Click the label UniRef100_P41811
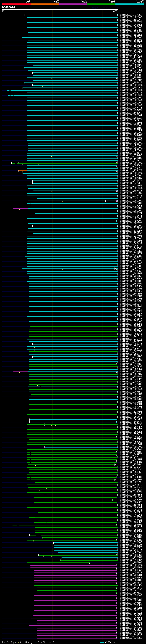146x644 pixels. (x=131, y=337)
